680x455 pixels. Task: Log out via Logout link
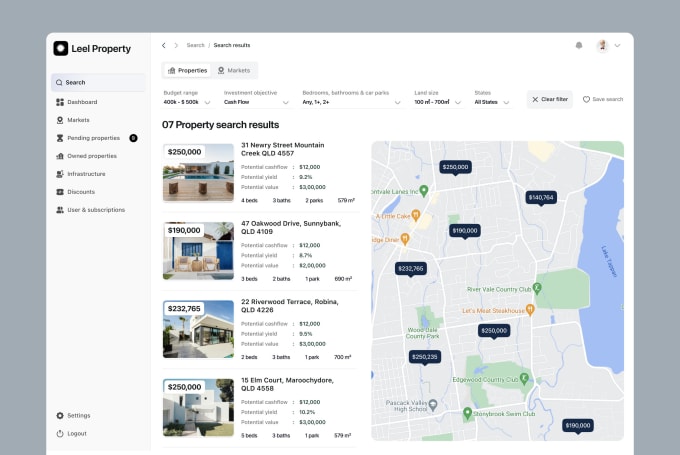77,433
